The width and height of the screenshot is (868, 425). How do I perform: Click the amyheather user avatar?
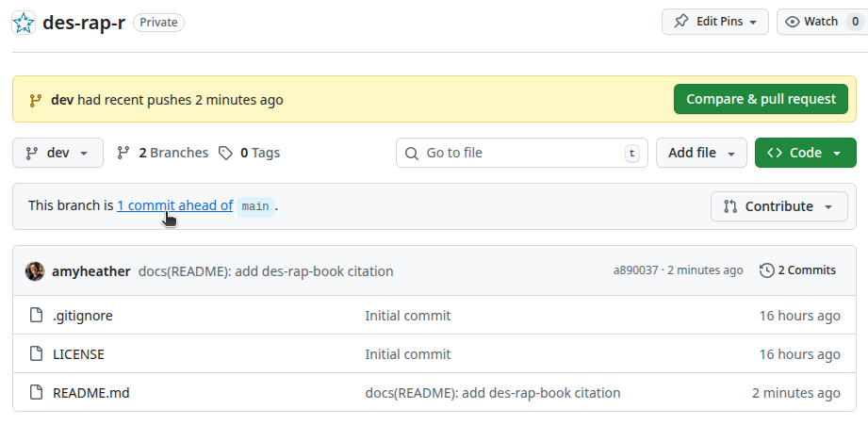[35, 271]
